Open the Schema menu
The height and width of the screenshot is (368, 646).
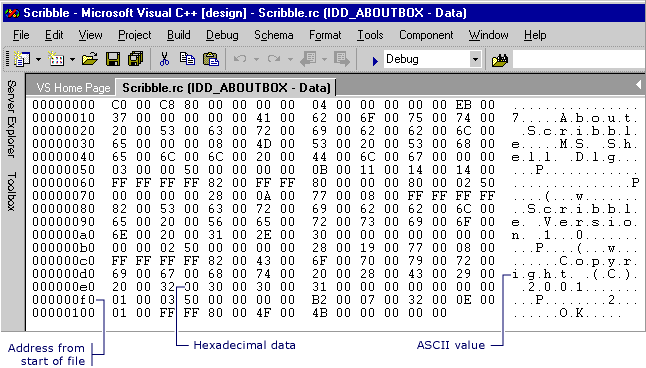point(274,35)
